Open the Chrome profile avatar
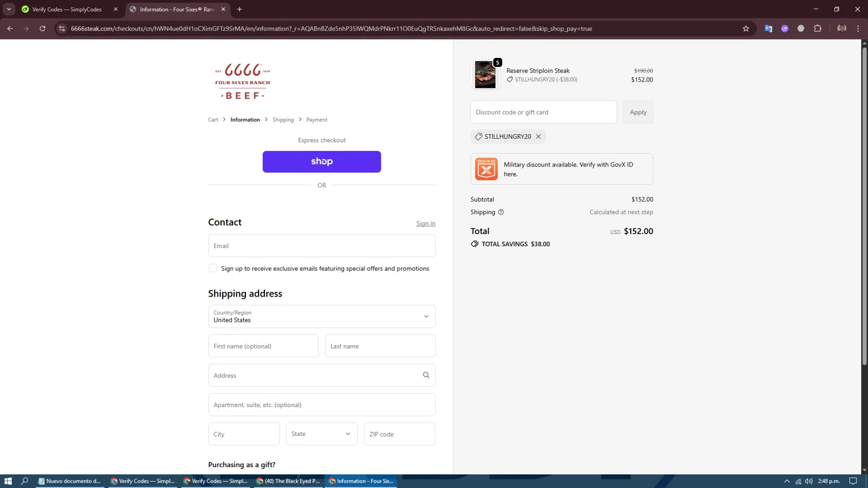The height and width of the screenshot is (488, 868). pos(841,28)
